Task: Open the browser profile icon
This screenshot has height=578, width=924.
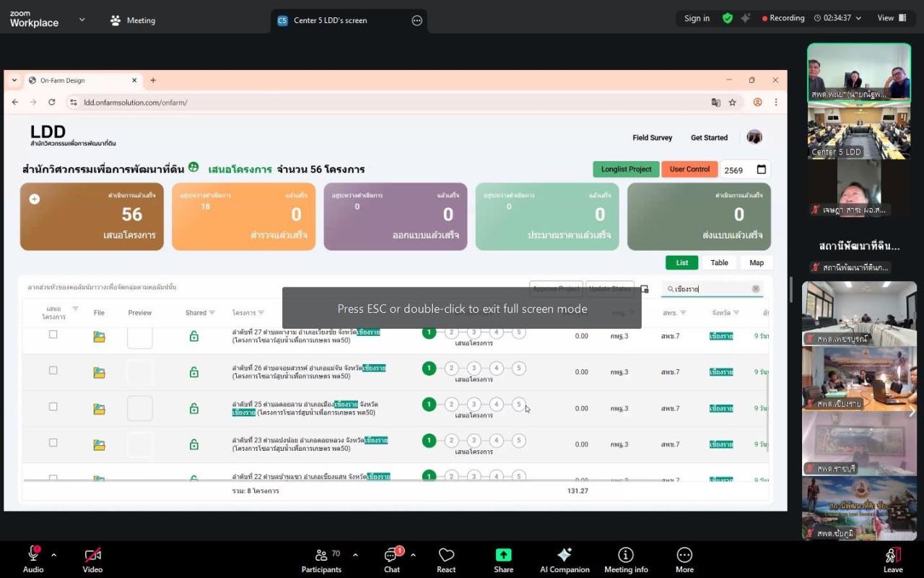Action: click(x=757, y=103)
